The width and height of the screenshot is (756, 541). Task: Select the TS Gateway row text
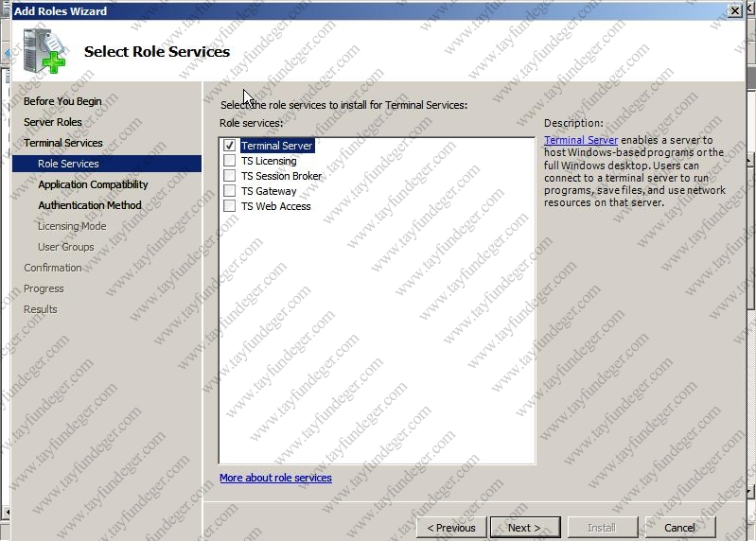269,191
